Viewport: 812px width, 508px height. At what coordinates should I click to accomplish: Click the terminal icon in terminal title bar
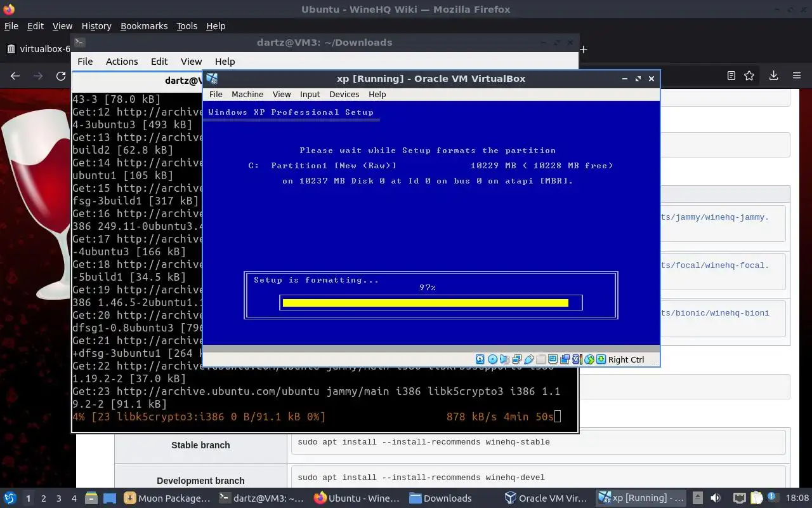click(x=79, y=43)
